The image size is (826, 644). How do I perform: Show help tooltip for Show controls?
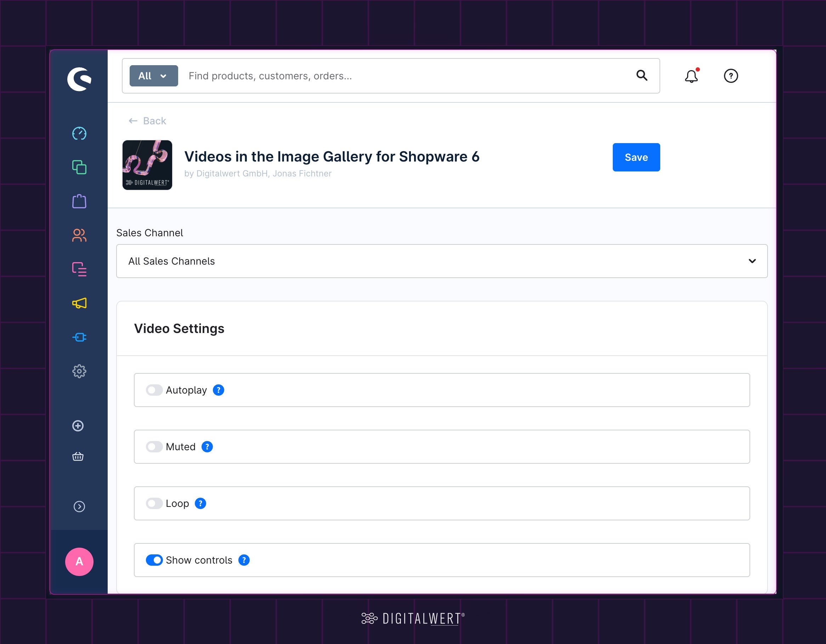tap(244, 560)
